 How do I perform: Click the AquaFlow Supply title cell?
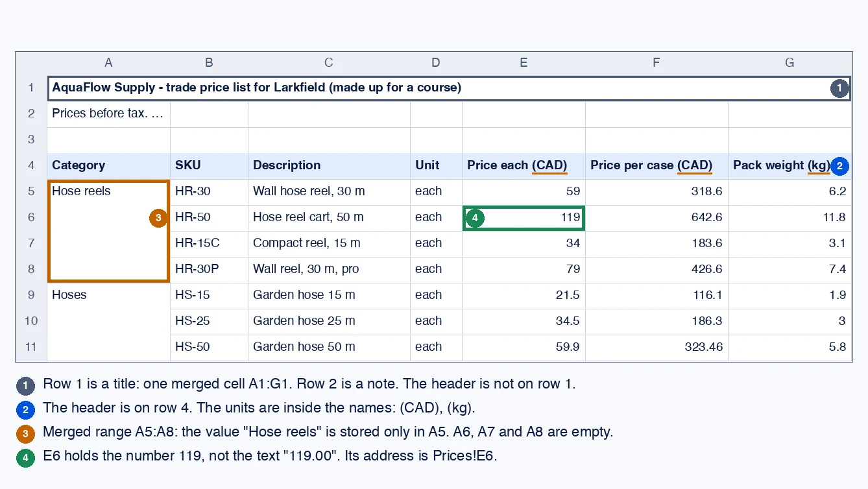point(449,88)
